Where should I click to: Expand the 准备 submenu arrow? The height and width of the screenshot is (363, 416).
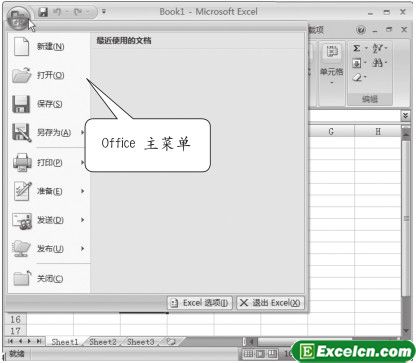(x=82, y=191)
